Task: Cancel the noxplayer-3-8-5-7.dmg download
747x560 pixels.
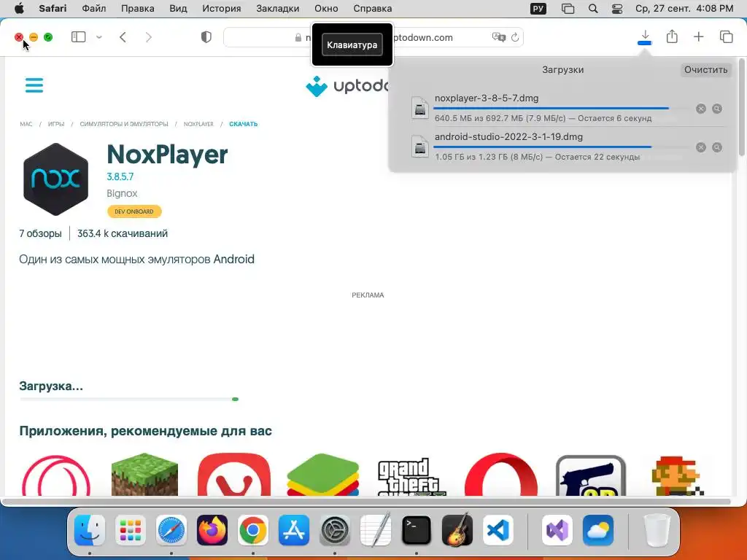Action: pos(701,109)
